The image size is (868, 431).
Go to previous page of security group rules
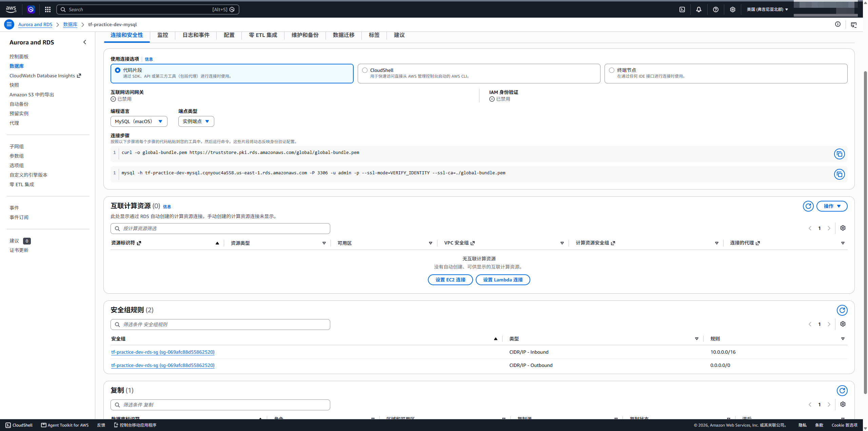point(810,324)
